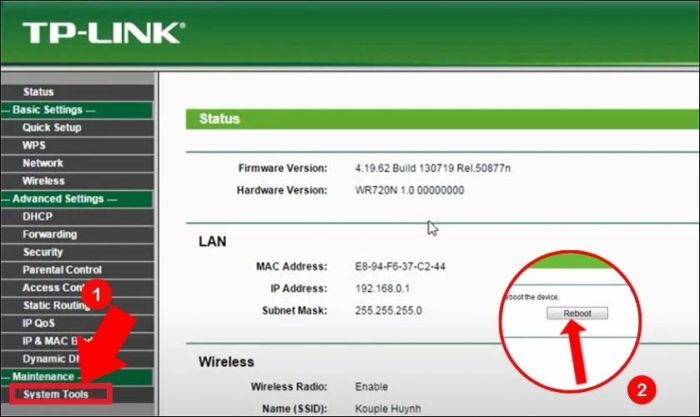Click hardware version WR720N value
Image resolution: width=700 pixels, height=417 pixels.
tap(409, 191)
